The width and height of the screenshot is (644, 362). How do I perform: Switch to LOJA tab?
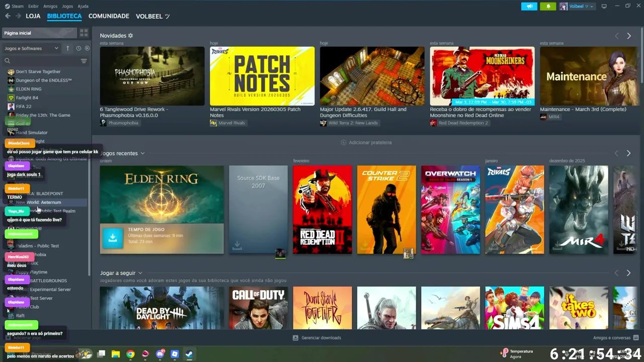[x=33, y=16]
